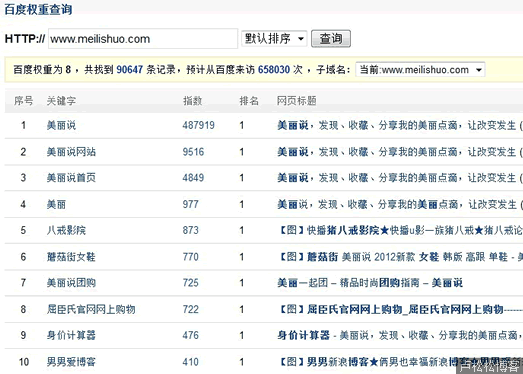The height and width of the screenshot is (374, 523).
Task: Open the 美丽说首页 keyword link
Action: 71,178
